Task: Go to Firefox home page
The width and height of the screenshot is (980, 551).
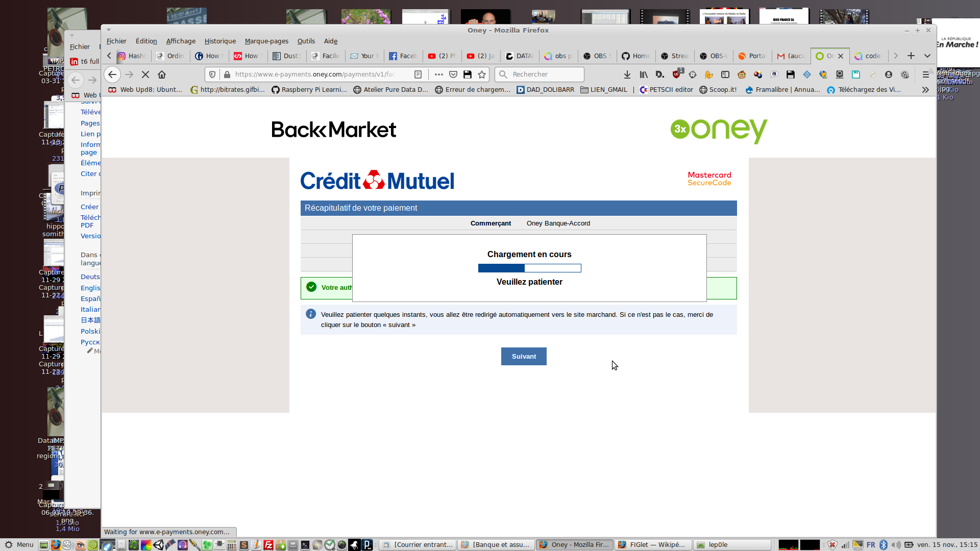Action: point(162,74)
